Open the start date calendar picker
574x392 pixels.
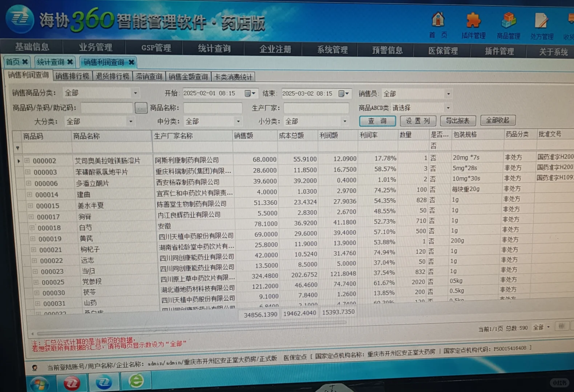(250, 93)
